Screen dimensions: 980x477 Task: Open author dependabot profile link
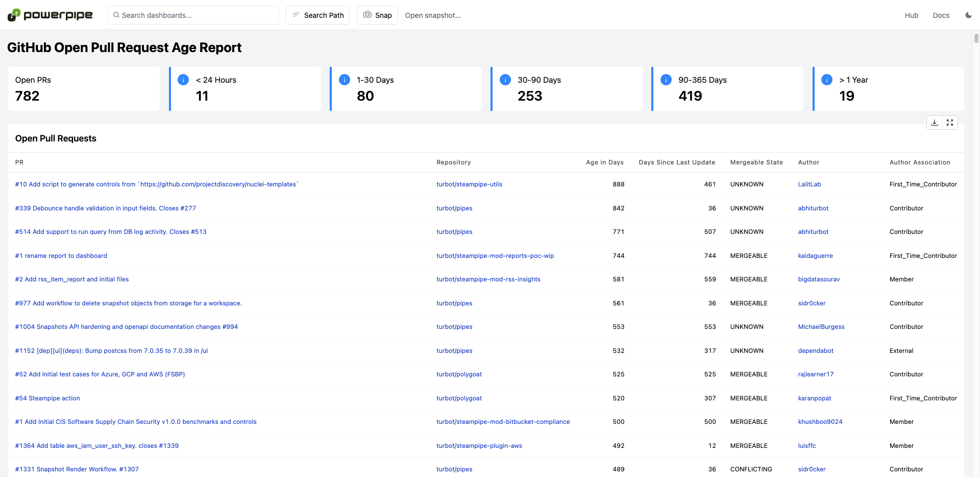tap(816, 351)
